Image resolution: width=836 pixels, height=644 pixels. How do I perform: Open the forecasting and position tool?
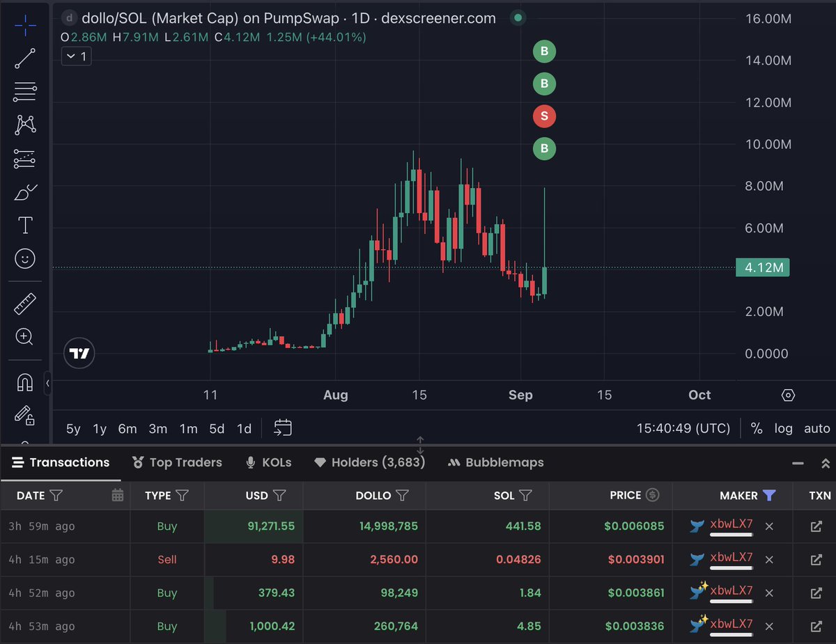(x=25, y=159)
